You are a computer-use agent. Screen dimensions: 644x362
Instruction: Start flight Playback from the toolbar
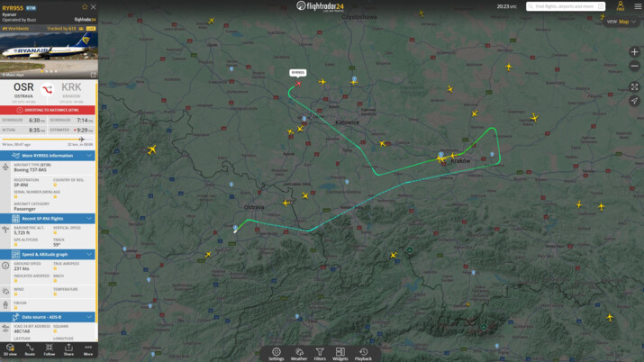click(363, 354)
